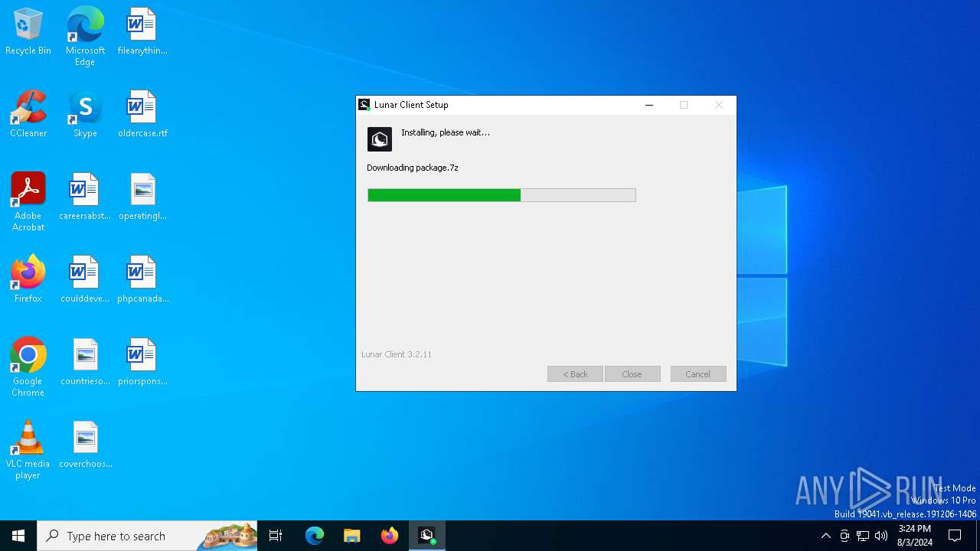Click the "Lunar Client Setup" window title
The image size is (980, 551).
coord(411,105)
